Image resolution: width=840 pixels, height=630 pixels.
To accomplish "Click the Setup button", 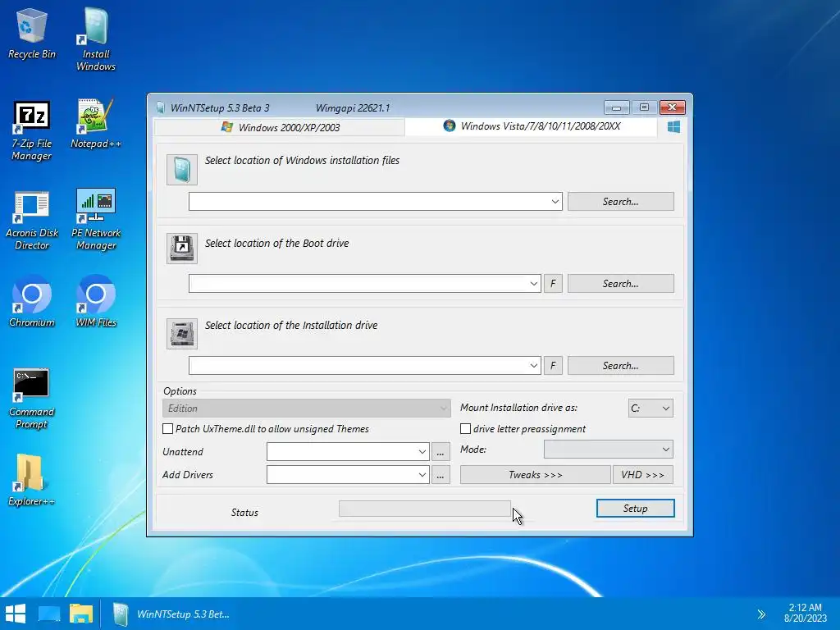I will [636, 509].
